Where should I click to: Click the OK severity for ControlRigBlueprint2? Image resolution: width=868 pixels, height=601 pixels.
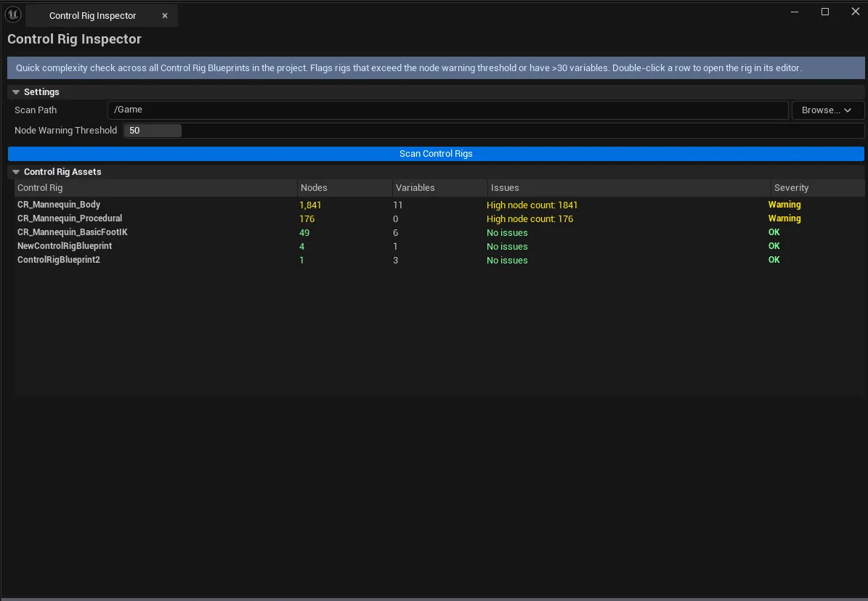click(x=774, y=260)
